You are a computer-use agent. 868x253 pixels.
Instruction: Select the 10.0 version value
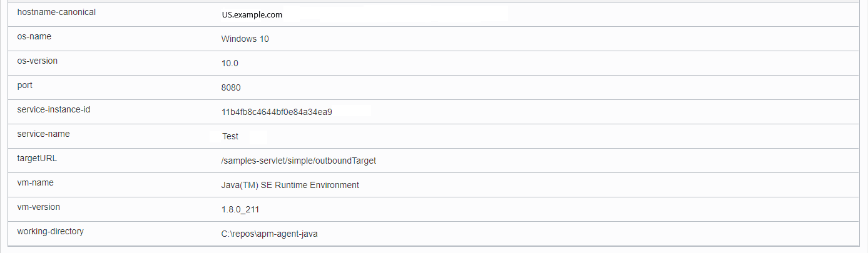coord(230,63)
